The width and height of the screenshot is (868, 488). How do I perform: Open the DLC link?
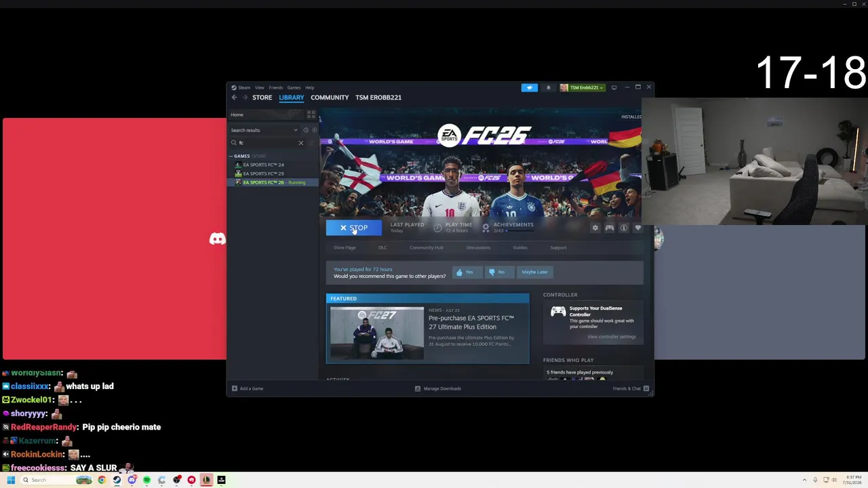coord(382,247)
